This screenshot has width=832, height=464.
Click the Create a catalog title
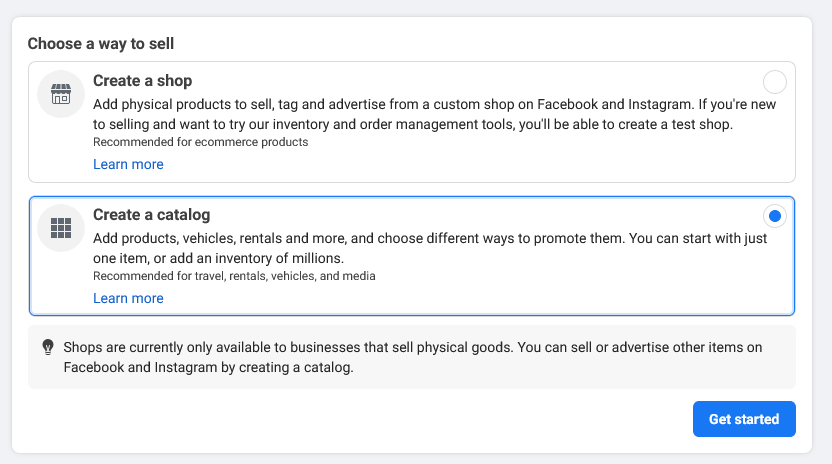(x=151, y=215)
